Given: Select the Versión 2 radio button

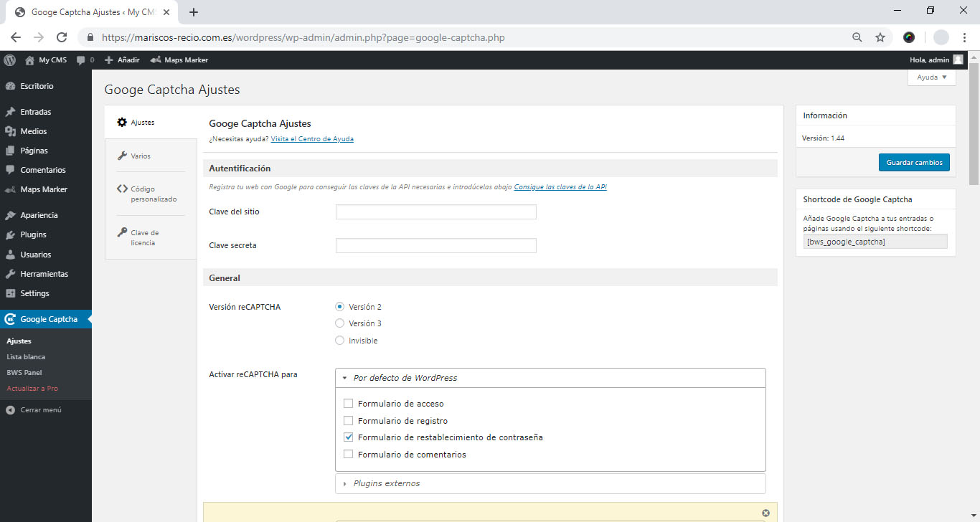Looking at the screenshot, I should pyautogui.click(x=340, y=307).
